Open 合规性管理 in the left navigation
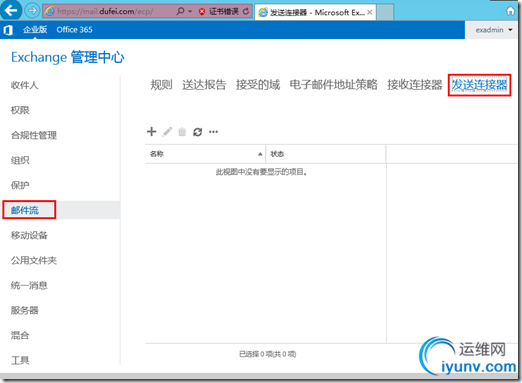The width and height of the screenshot is (522, 383). pos(34,135)
